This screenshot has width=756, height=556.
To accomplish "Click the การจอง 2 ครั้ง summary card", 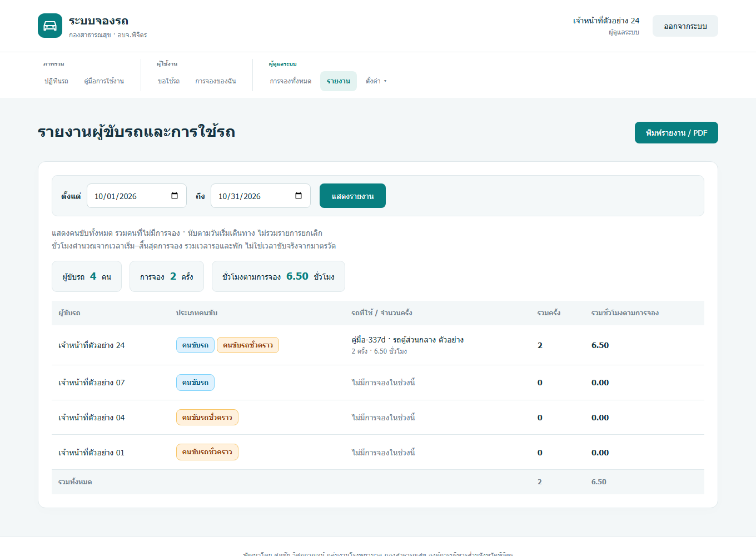I will 167,276.
